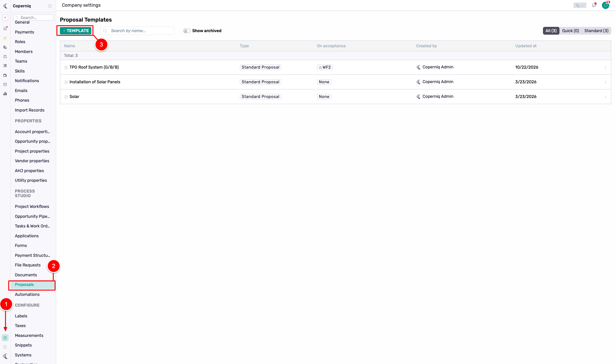
Task: Sort by the Updated at column header
Action: pyautogui.click(x=526, y=46)
